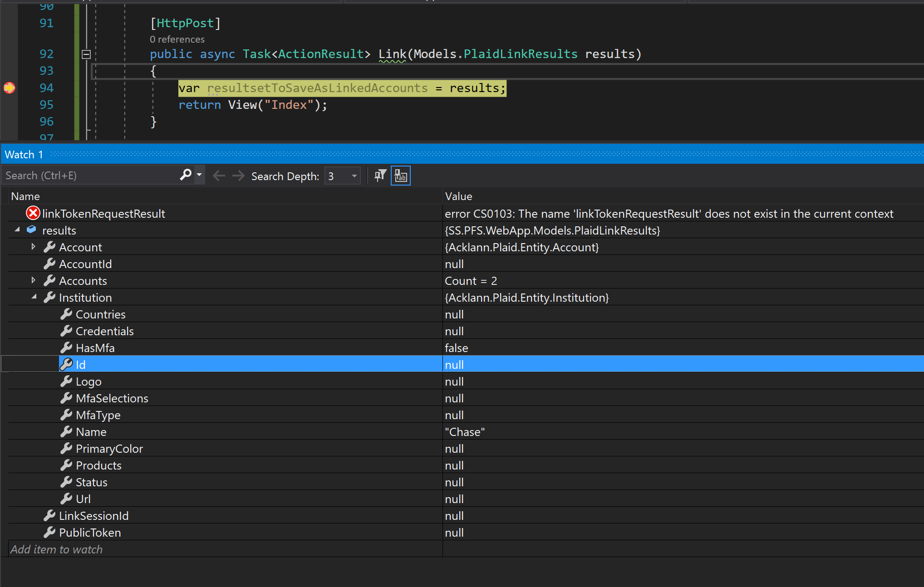Click line number 95 in the gutter

point(46,104)
